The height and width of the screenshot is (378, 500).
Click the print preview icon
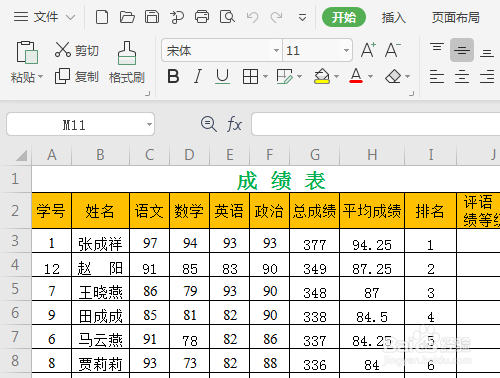227,17
